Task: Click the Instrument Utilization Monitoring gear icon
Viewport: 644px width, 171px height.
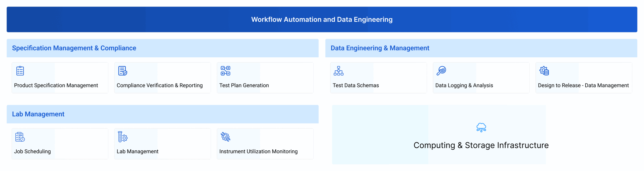Action: (x=225, y=137)
